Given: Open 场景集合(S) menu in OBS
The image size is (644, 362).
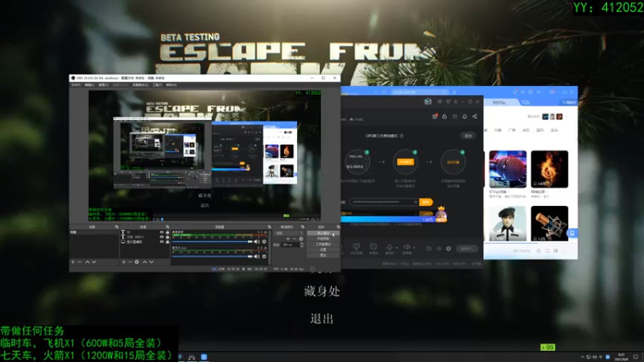Looking at the screenshot, I should coord(140,85).
